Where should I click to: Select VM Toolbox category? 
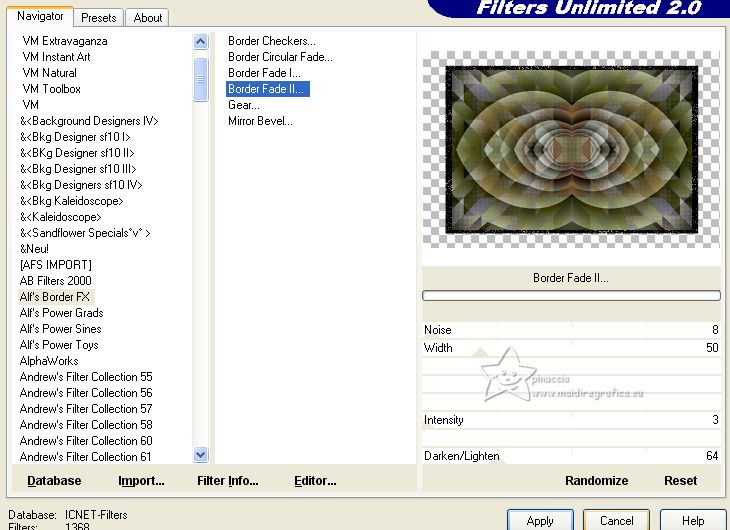point(51,88)
